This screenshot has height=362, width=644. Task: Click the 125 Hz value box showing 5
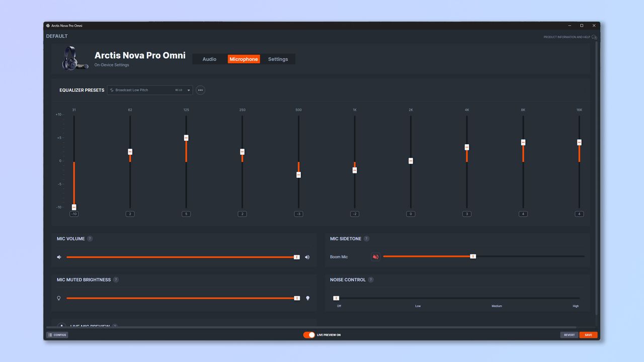(186, 214)
